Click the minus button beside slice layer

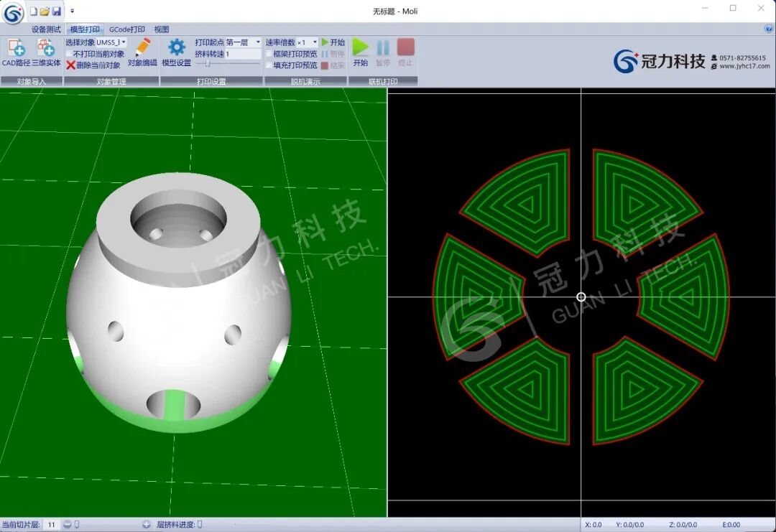(x=68, y=525)
